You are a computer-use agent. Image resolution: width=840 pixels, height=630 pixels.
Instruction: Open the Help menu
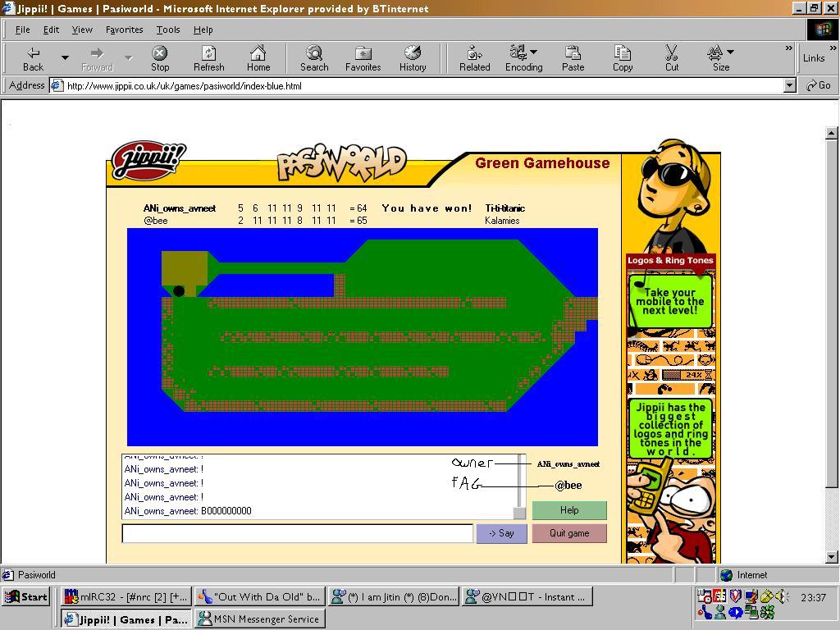[x=203, y=30]
